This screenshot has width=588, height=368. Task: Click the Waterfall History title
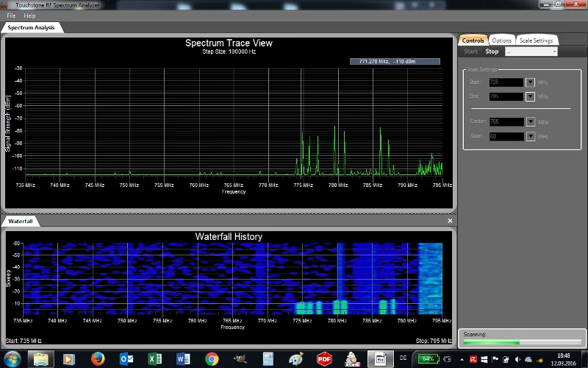(x=229, y=236)
